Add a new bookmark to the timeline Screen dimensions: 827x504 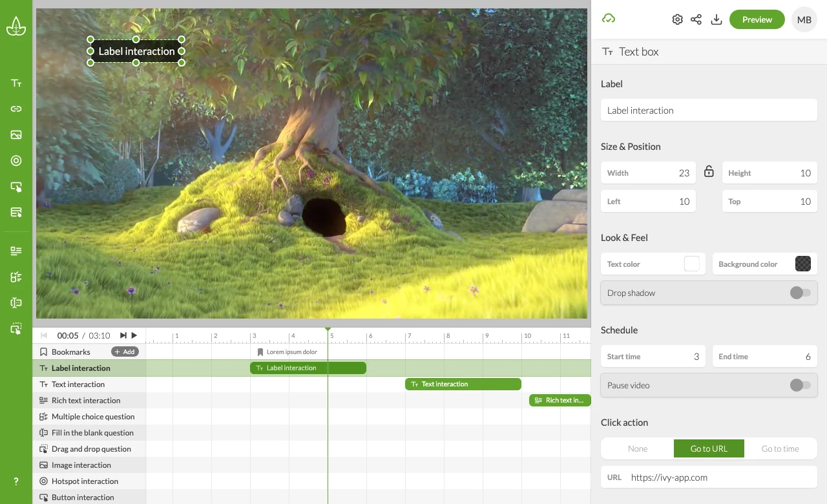[x=125, y=352]
